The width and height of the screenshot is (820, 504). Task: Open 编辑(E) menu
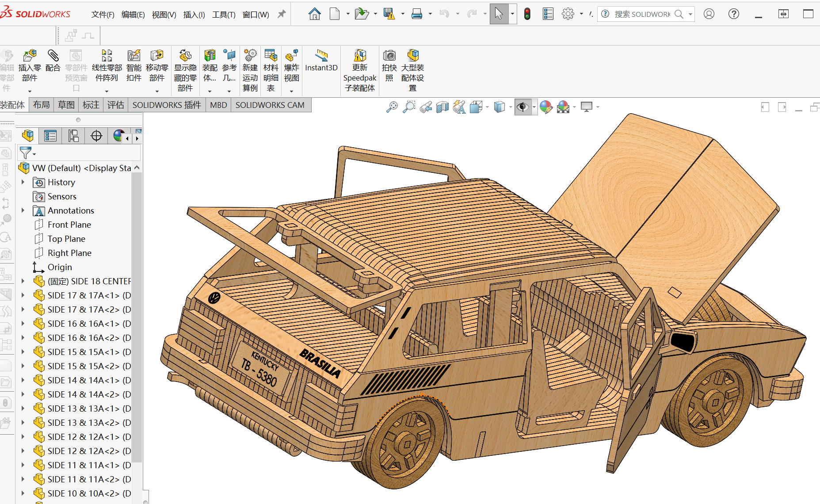point(133,15)
